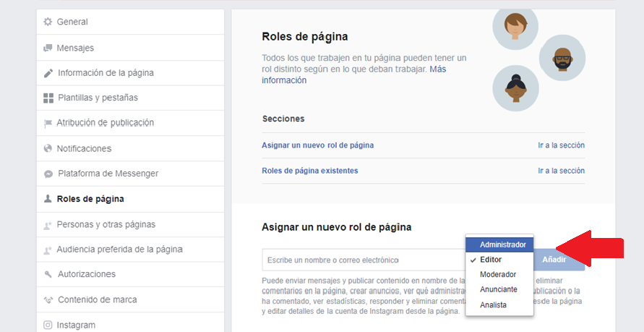
Task: Open Plantillas y pestañas settings
Action: point(130,98)
